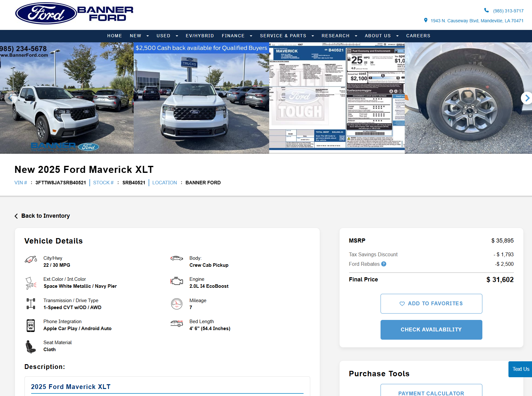This screenshot has height=396, width=532.
Task: Go to CAREERS page
Action: (x=418, y=36)
